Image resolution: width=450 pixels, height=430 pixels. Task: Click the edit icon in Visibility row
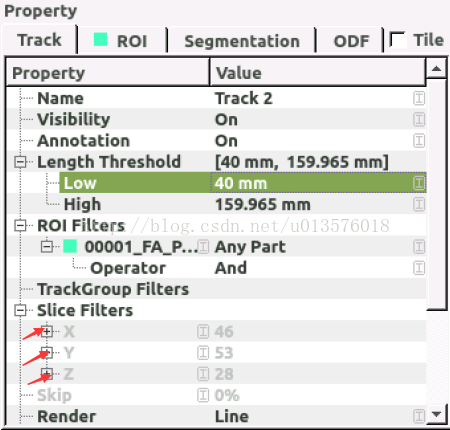click(419, 119)
